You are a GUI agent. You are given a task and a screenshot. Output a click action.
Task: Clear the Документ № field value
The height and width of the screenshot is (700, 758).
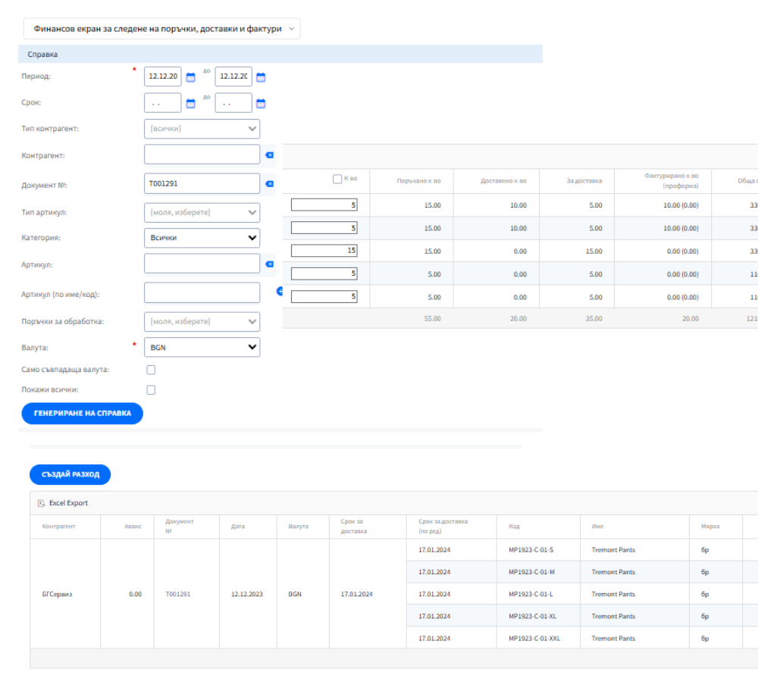[x=269, y=183]
